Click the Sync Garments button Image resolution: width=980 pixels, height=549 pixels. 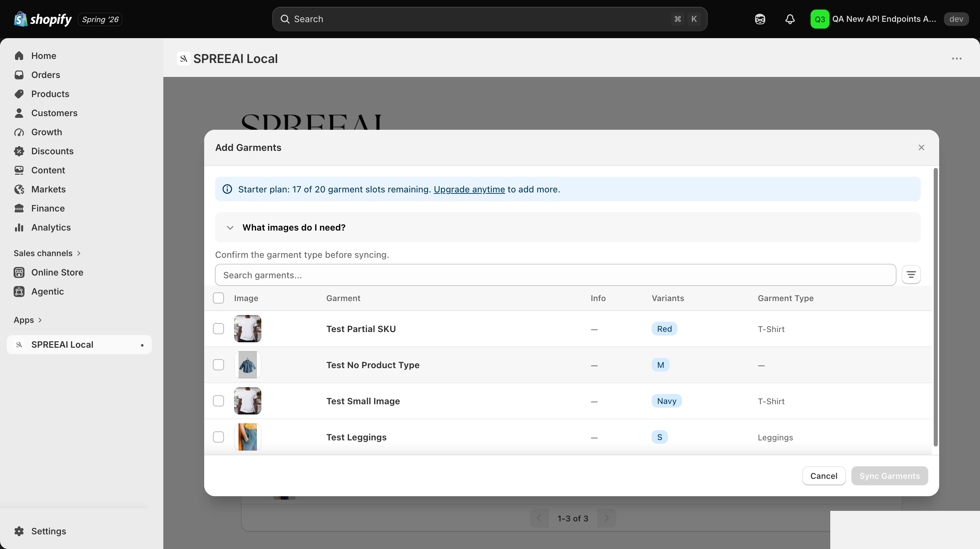tap(889, 476)
